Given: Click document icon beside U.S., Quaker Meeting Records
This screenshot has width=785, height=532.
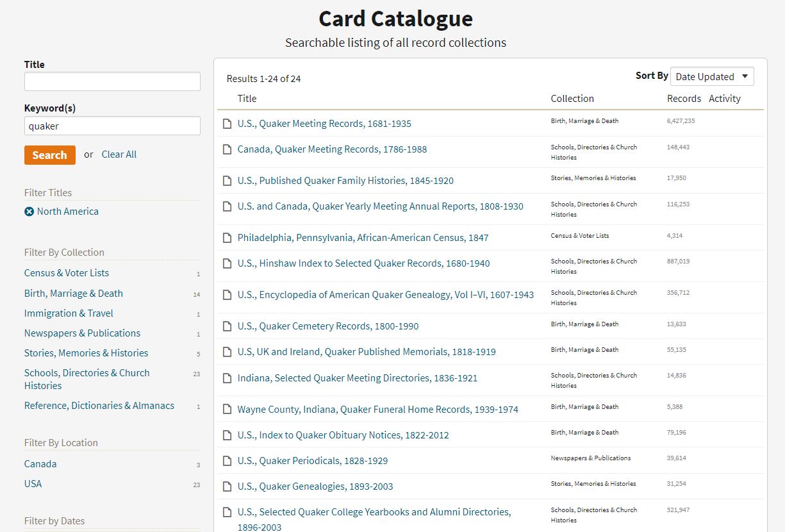Looking at the screenshot, I should click(x=227, y=124).
